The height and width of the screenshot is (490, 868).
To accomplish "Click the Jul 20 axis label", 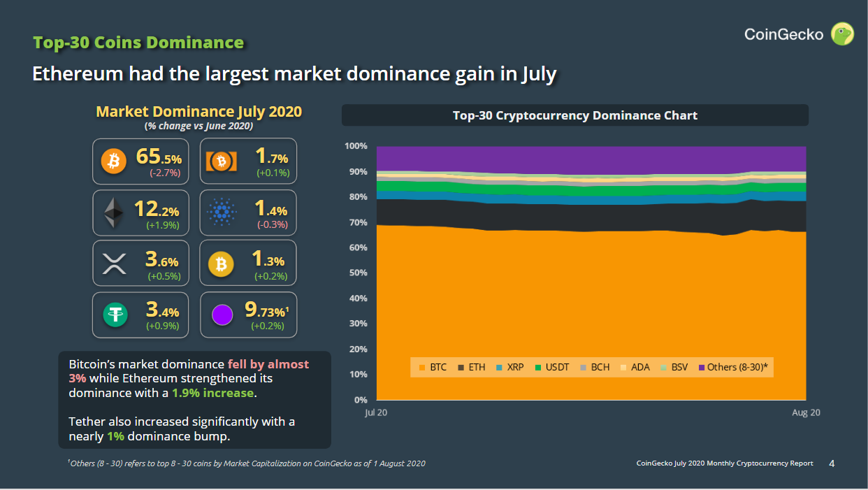I will [376, 412].
